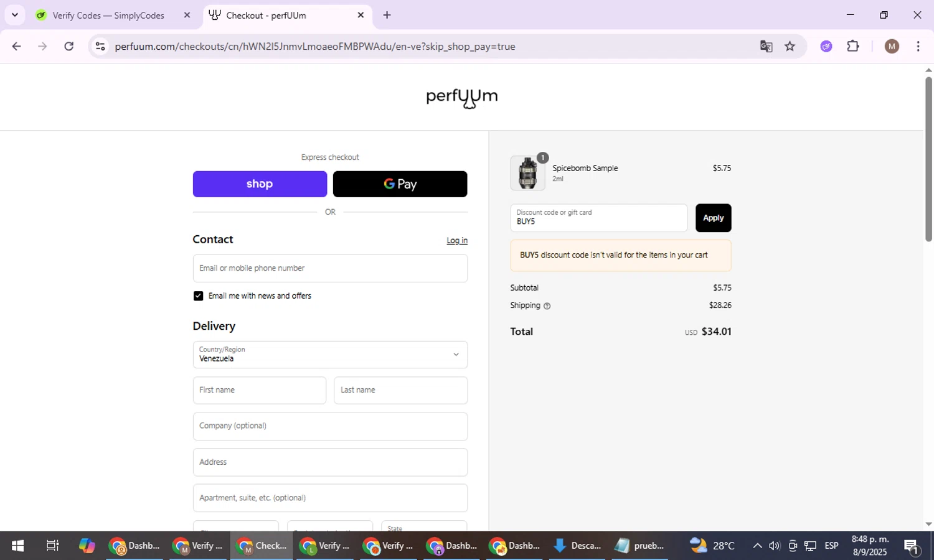Click the Shipping cost $28.26
Screen dimensions: 934x560
pos(720,306)
